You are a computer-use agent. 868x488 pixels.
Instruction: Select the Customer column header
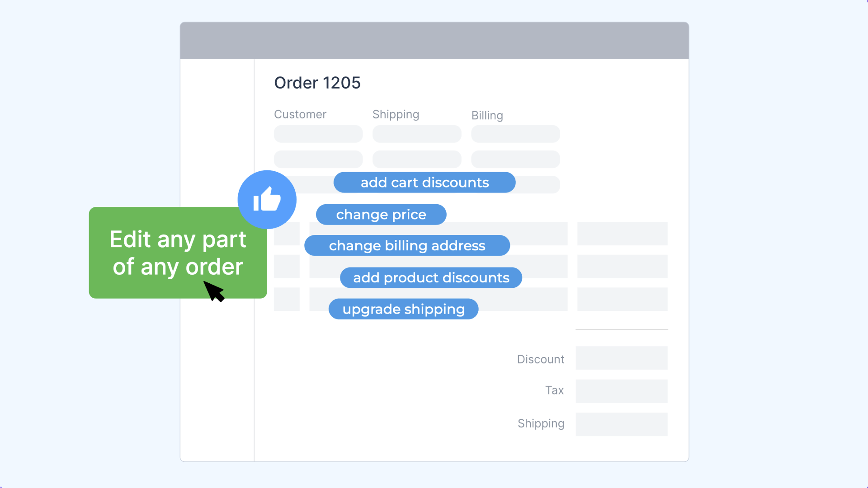pyautogui.click(x=300, y=114)
